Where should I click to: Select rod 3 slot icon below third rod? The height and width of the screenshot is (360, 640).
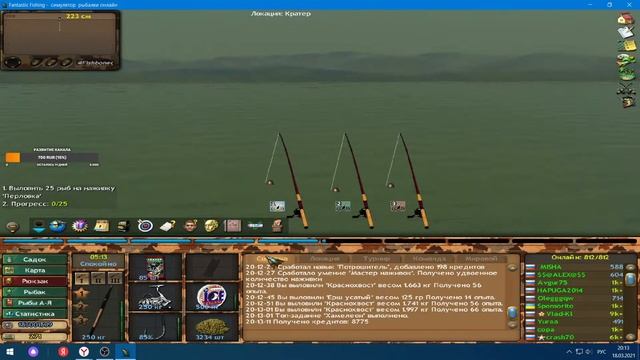(398, 206)
